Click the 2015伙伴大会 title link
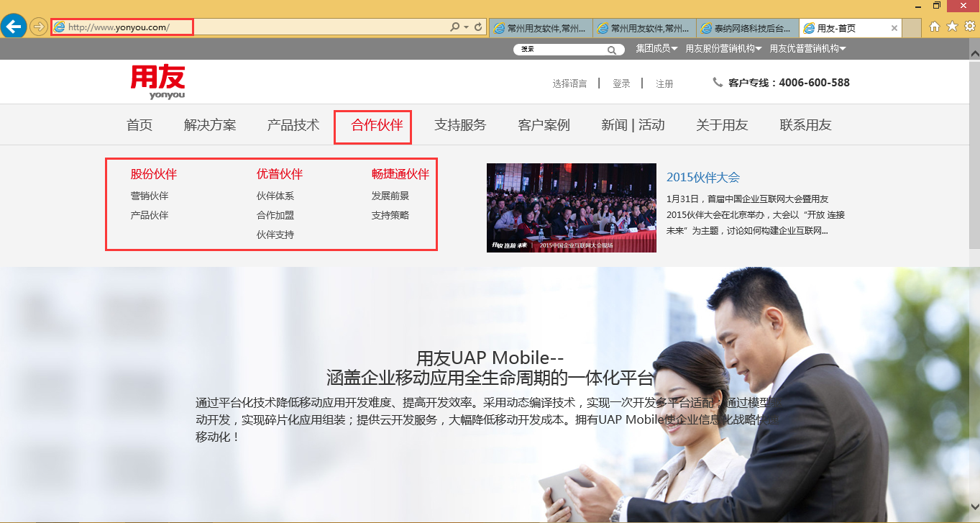 click(703, 177)
